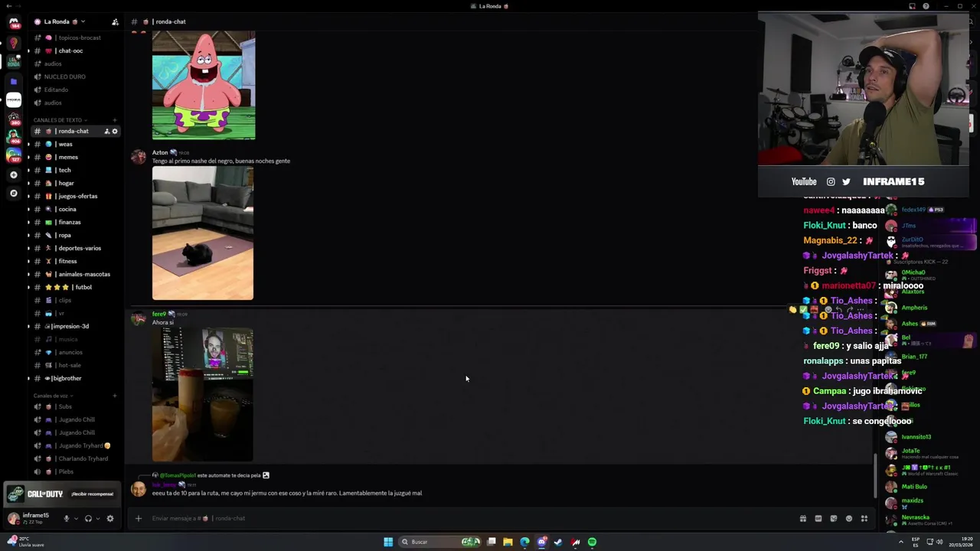Click the inframe15 user profile
Viewport: 980px width, 551px height.
[29, 518]
